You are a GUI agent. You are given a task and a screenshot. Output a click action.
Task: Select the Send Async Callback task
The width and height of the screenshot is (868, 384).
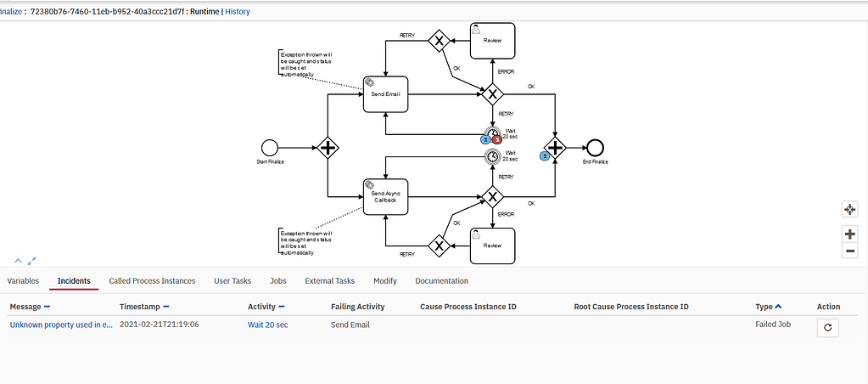[386, 197]
